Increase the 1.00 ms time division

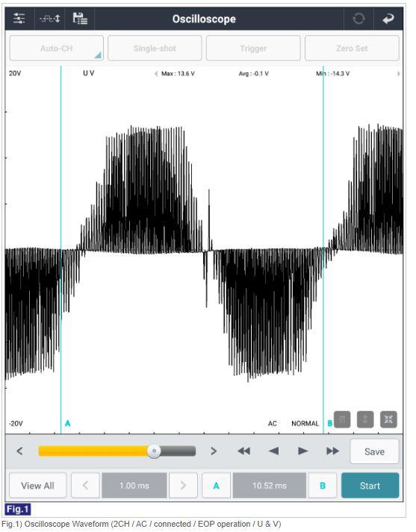pos(184,486)
